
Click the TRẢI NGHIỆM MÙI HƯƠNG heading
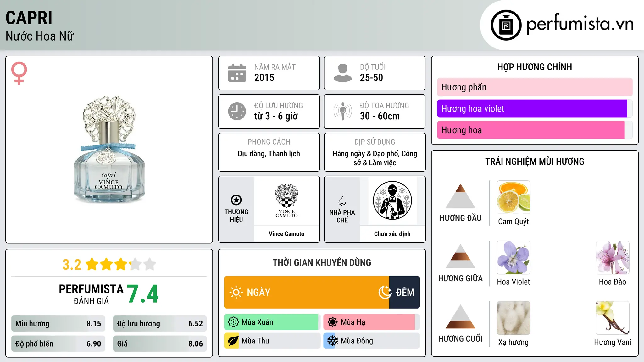click(535, 162)
